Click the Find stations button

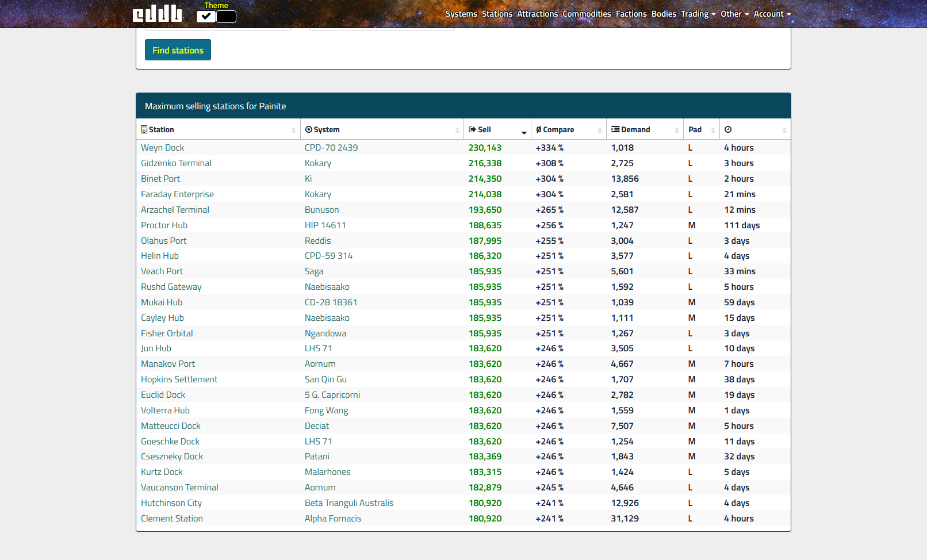pos(178,50)
